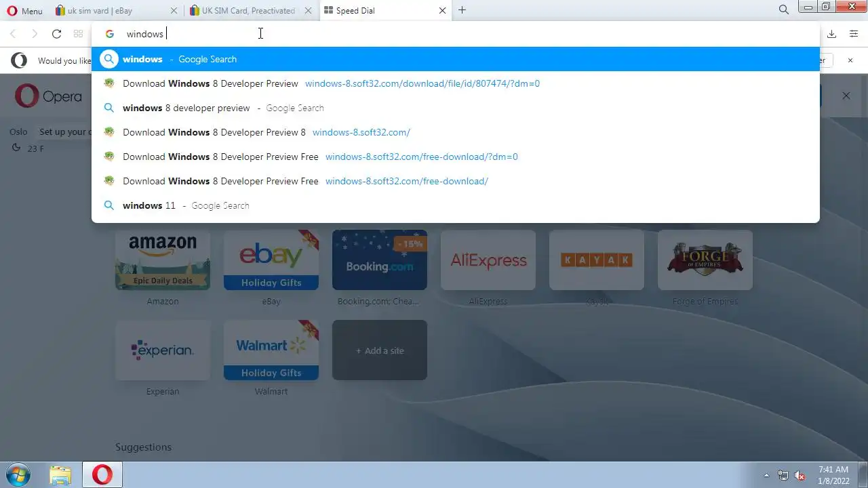Open the Experian speed dial tile
868x488 pixels.
tap(163, 350)
